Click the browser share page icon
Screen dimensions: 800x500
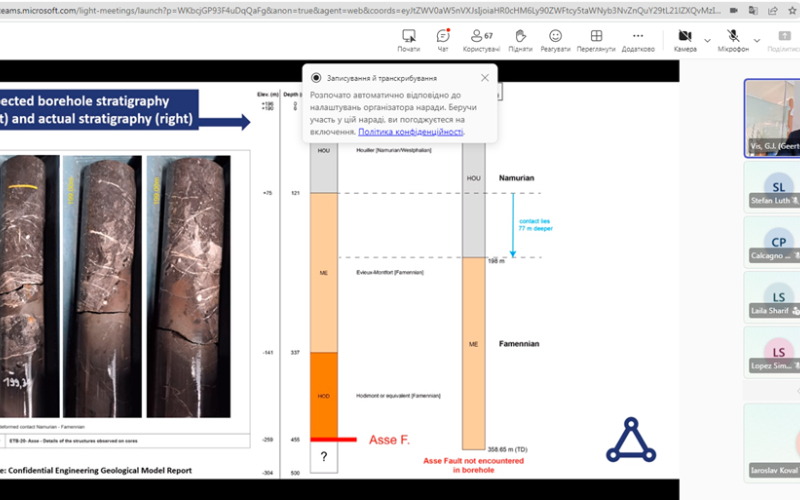click(x=772, y=10)
